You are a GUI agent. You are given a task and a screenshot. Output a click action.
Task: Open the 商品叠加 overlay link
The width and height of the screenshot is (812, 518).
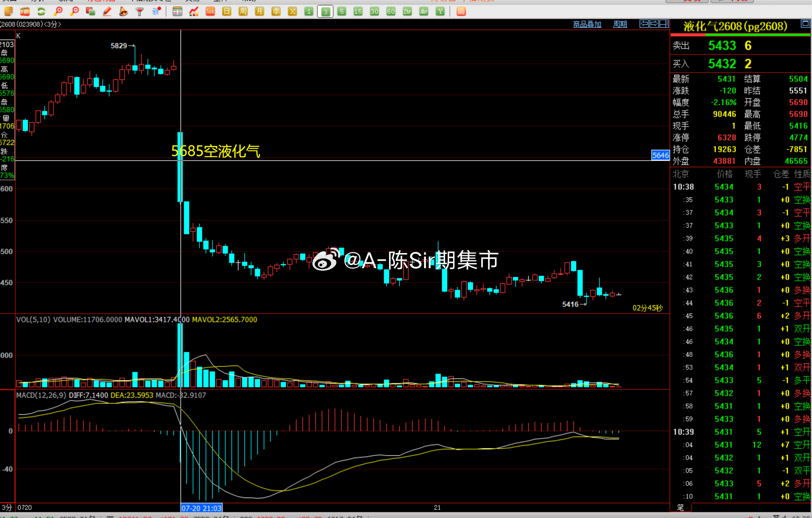[587, 24]
